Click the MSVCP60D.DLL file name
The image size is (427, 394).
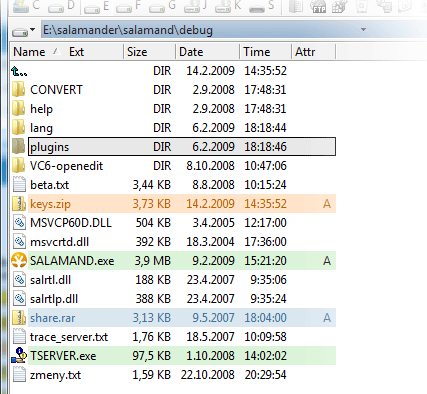71,223
